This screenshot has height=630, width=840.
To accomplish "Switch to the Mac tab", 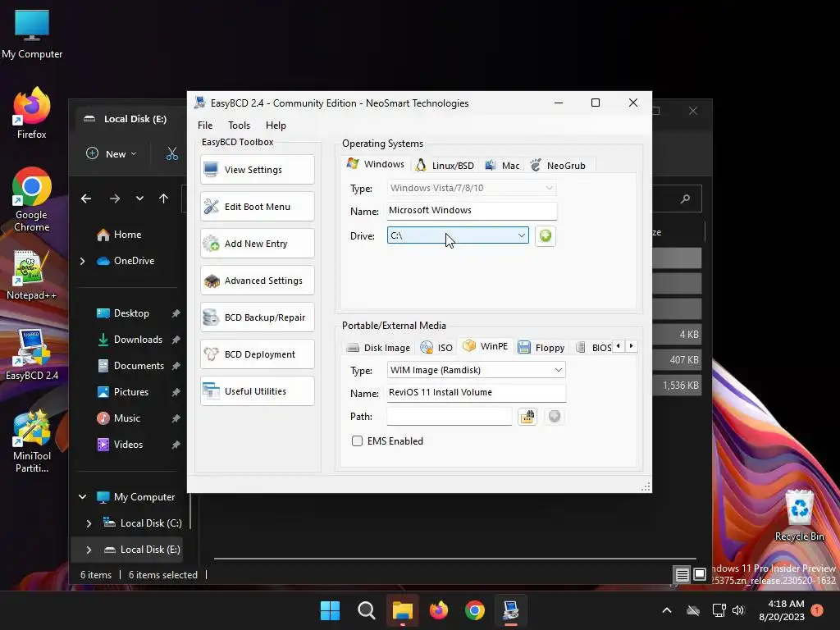I will pyautogui.click(x=502, y=166).
